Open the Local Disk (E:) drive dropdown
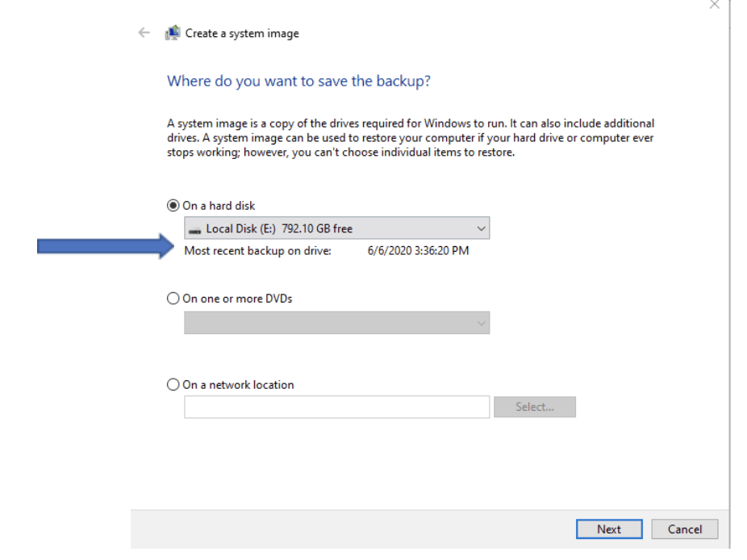This screenshot has width=747, height=560. point(337,228)
